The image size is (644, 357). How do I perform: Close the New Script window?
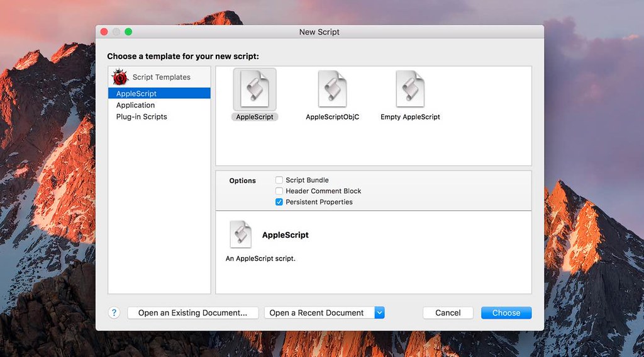(104, 31)
